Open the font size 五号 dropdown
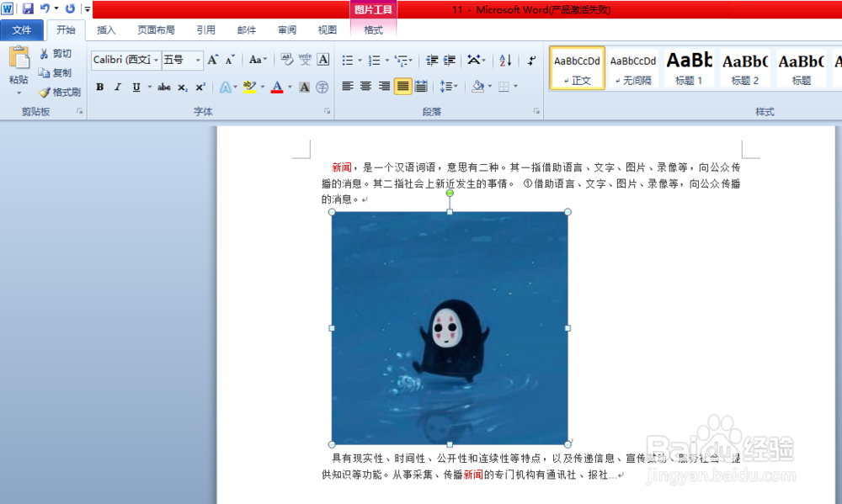Viewport: 842px width, 504px height. click(198, 60)
